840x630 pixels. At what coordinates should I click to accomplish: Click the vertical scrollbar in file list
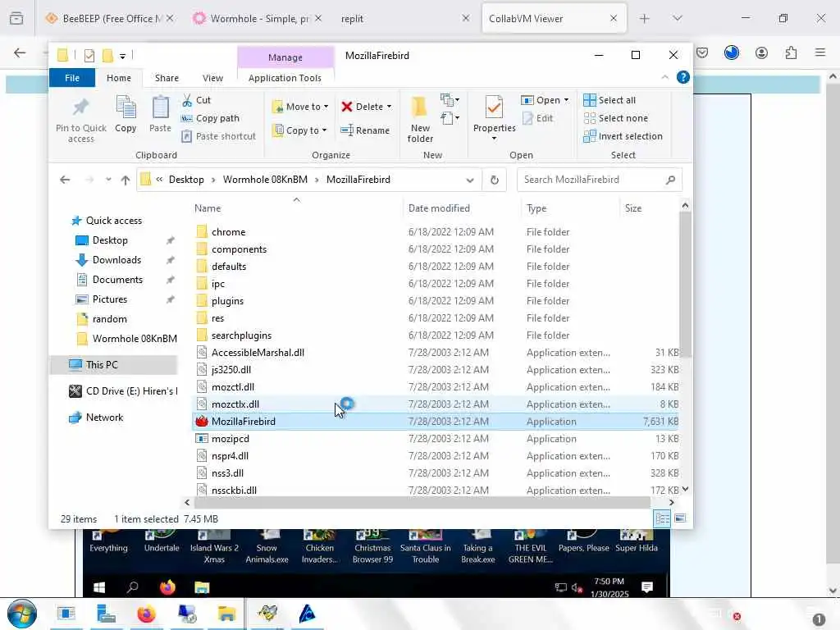pyautogui.click(x=685, y=285)
